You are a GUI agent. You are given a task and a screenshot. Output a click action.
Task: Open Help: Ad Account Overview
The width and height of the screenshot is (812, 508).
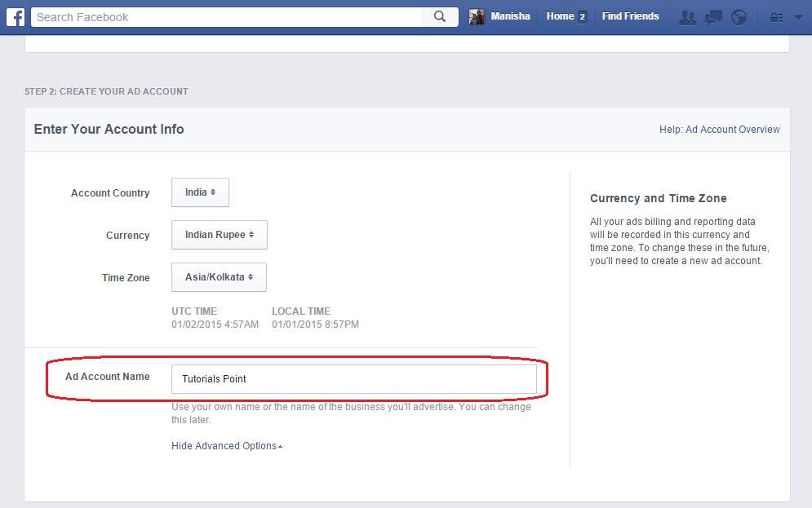tap(719, 129)
